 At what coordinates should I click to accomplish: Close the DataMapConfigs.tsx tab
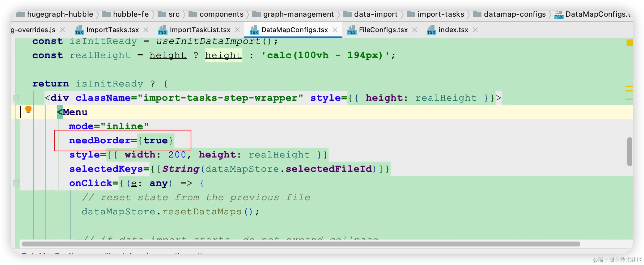pos(335,30)
